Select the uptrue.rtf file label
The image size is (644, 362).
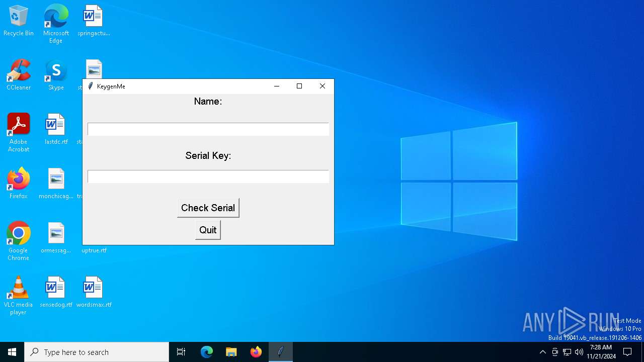click(x=94, y=250)
